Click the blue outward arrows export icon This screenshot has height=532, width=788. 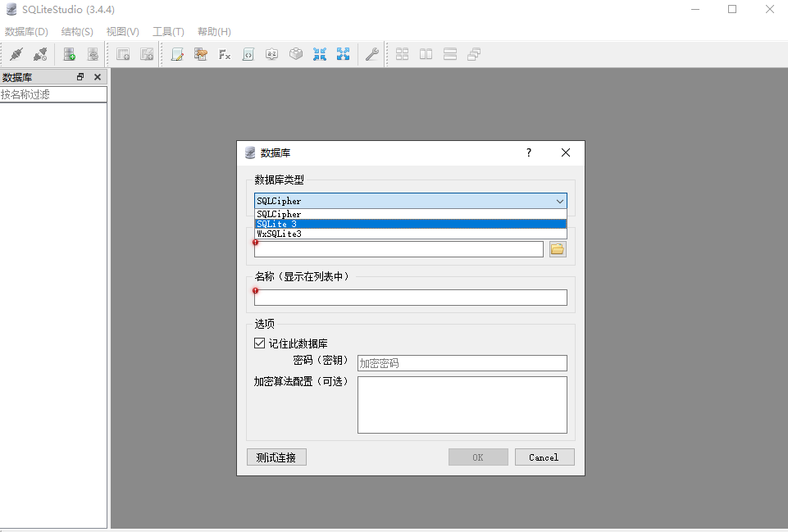tap(344, 54)
